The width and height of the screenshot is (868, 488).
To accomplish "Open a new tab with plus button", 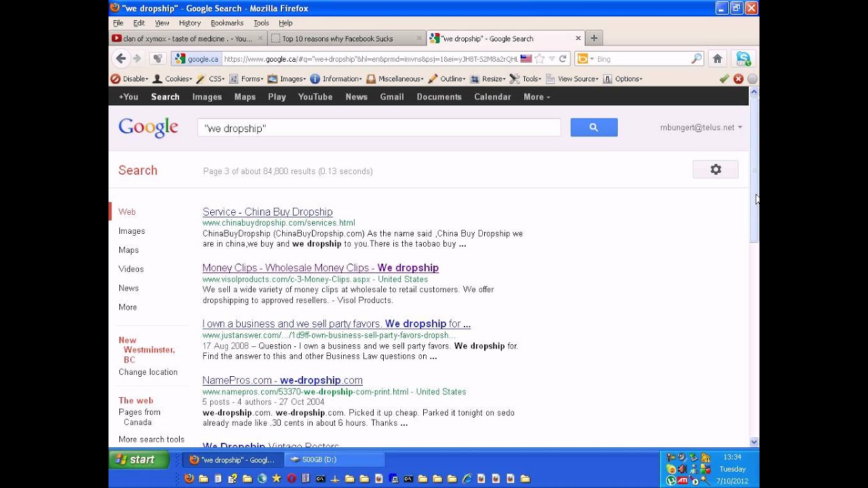I will point(594,39).
